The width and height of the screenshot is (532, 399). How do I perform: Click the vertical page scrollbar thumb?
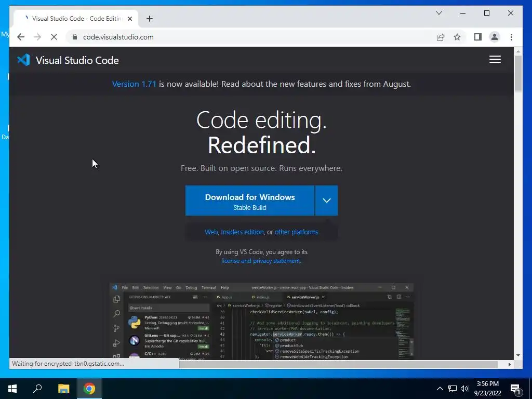pos(518,73)
